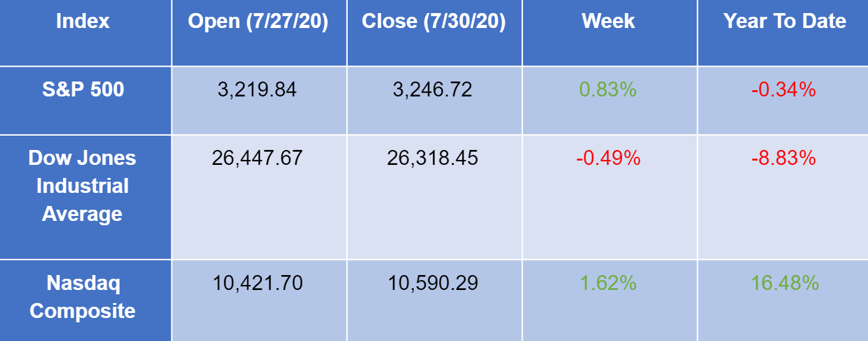Image resolution: width=868 pixels, height=341 pixels.
Task: Click the S&P 500 close value 3,246.72
Action: [433, 90]
